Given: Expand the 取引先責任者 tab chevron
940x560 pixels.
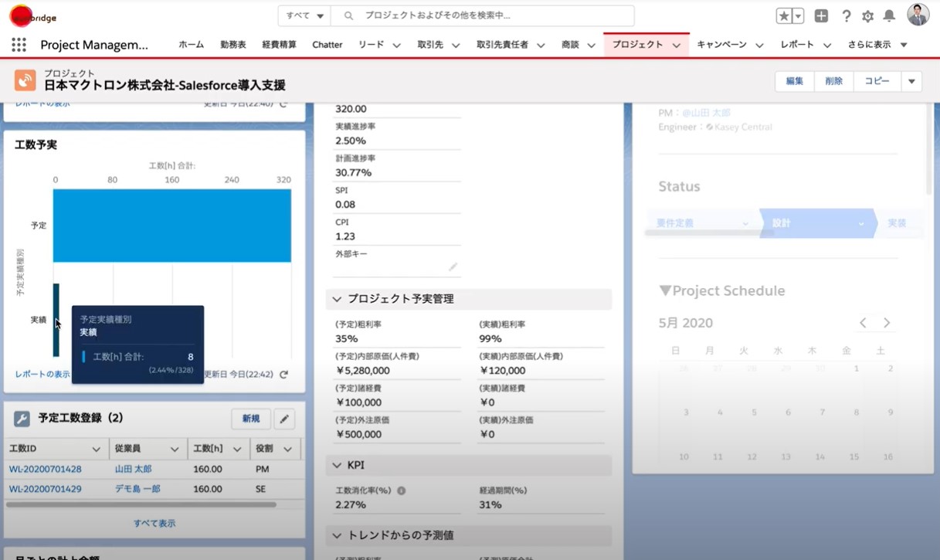Looking at the screenshot, I should pyautogui.click(x=541, y=46).
